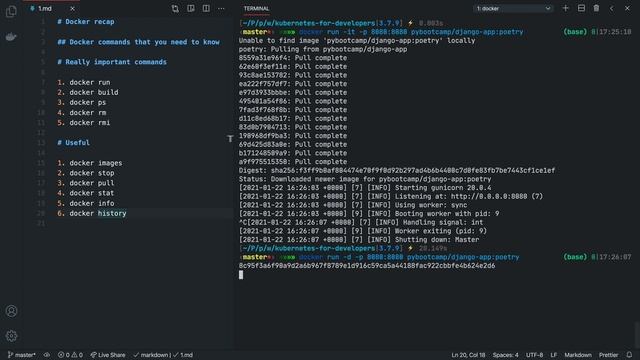Click '## Docker commands that you need to know'
This screenshot has width=640, height=360.
[138, 42]
